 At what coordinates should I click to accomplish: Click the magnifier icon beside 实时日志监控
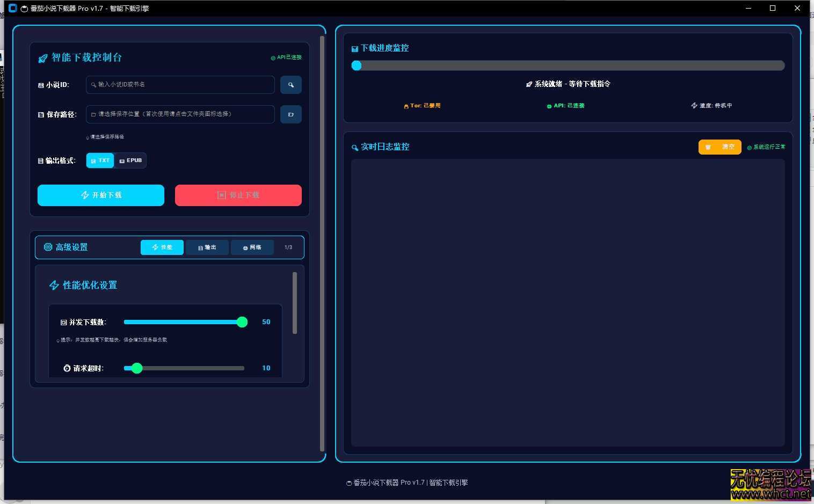354,148
